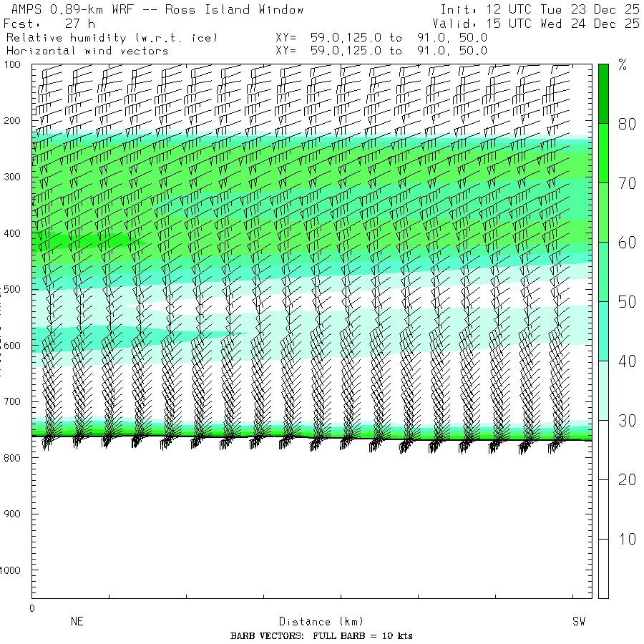Image resolution: width=644 pixels, height=644 pixels.
Task: Click the 500 pressure axis label
Action: 15,289
